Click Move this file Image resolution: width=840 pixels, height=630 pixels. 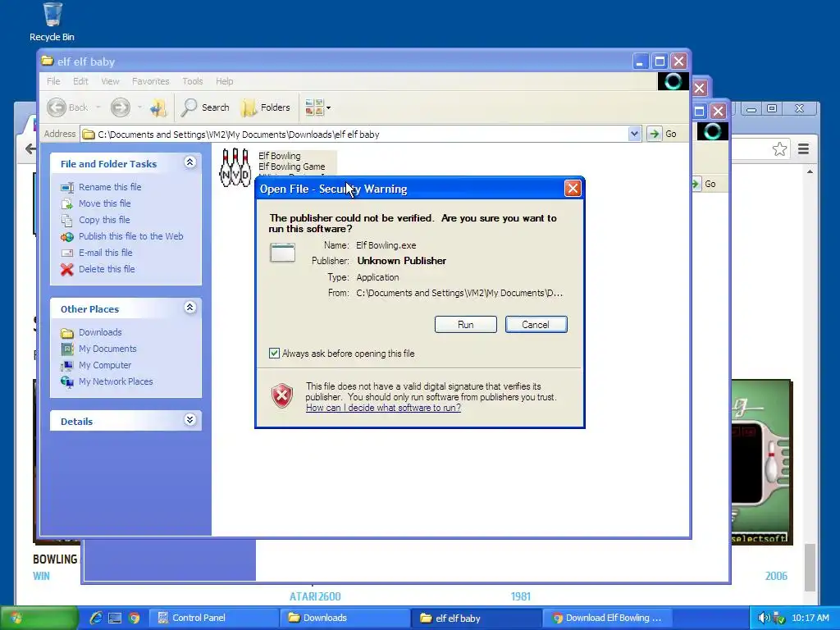pos(104,203)
